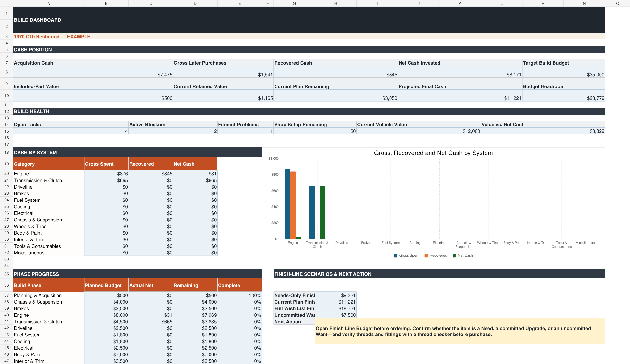Click the '1970 C10 Restomod — EXAMPLE' cell
630x364 pixels.
309,37
